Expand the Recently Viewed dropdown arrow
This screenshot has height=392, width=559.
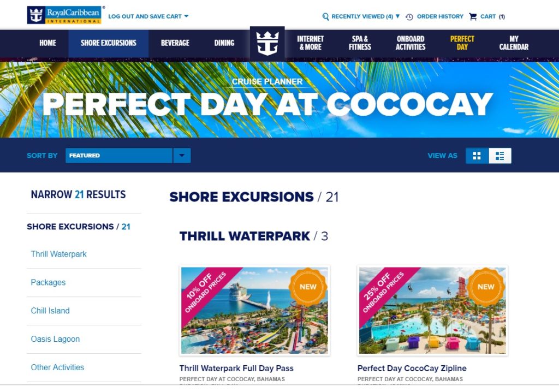coord(397,16)
